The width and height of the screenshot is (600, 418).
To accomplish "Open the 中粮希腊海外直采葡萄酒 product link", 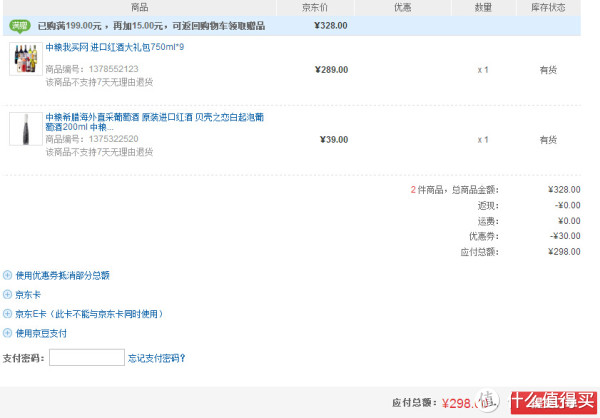I will pos(155,122).
